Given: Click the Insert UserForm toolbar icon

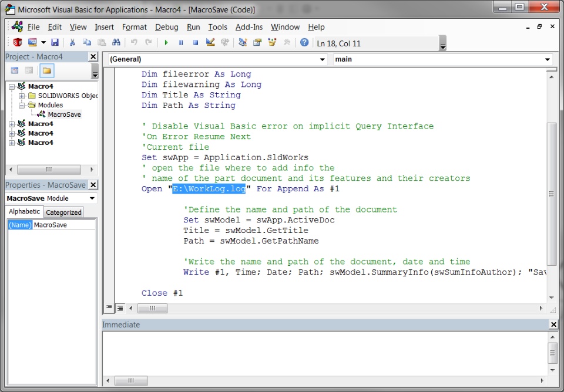Looking at the screenshot, I should pos(32,42).
